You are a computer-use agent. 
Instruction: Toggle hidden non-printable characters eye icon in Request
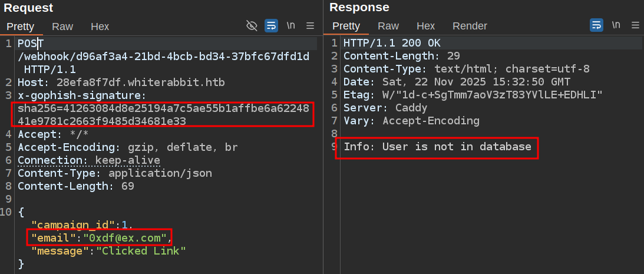point(252,25)
